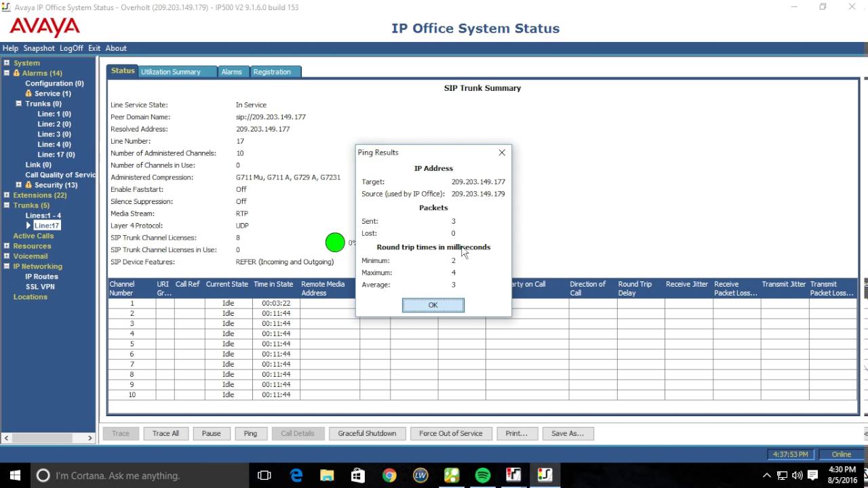
Task: Click Force Out of Service button
Action: [x=451, y=433]
